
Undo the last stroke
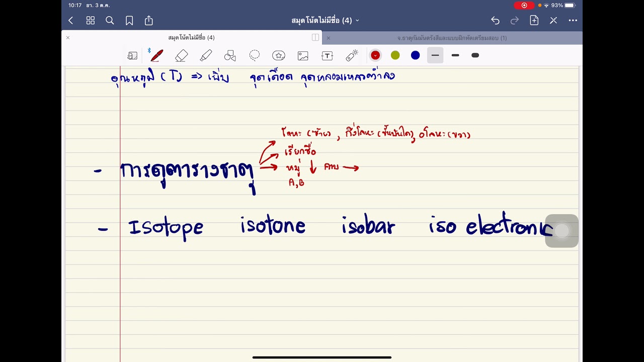496,21
